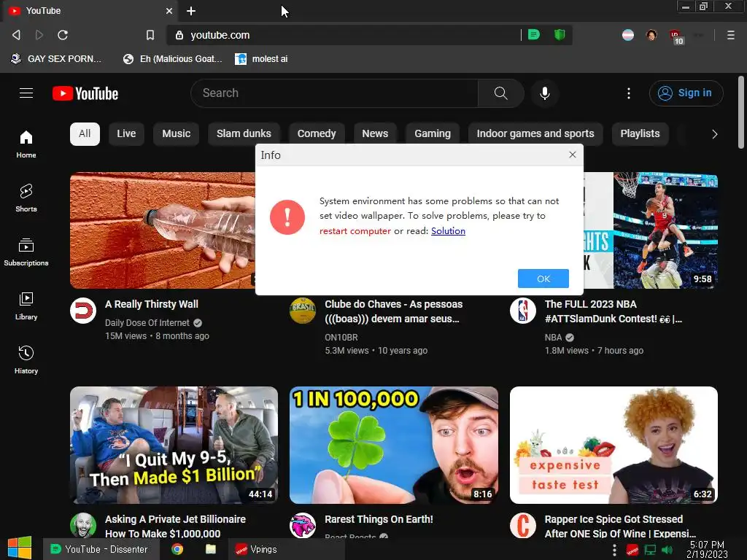
Task: Select the Gaming filter chip
Action: [x=433, y=134]
